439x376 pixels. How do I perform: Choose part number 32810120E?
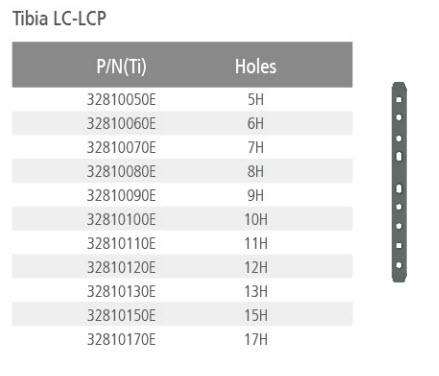click(121, 268)
